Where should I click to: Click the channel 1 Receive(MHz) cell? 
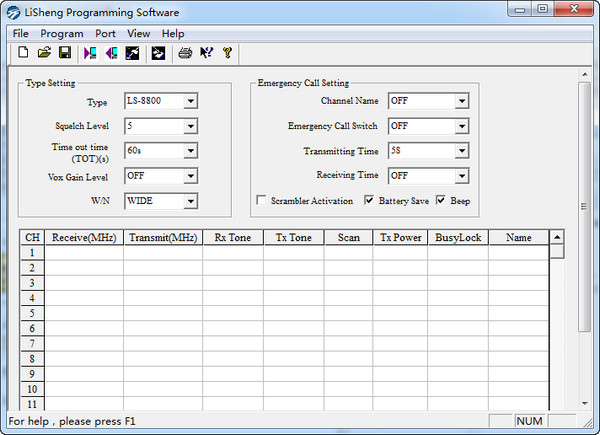click(83, 253)
